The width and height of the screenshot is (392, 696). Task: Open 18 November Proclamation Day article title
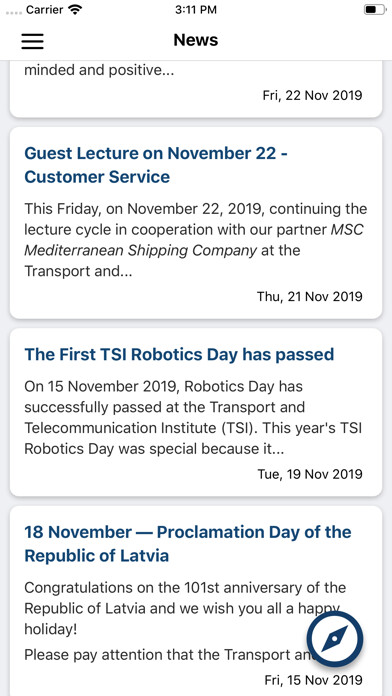pyautogui.click(x=188, y=544)
